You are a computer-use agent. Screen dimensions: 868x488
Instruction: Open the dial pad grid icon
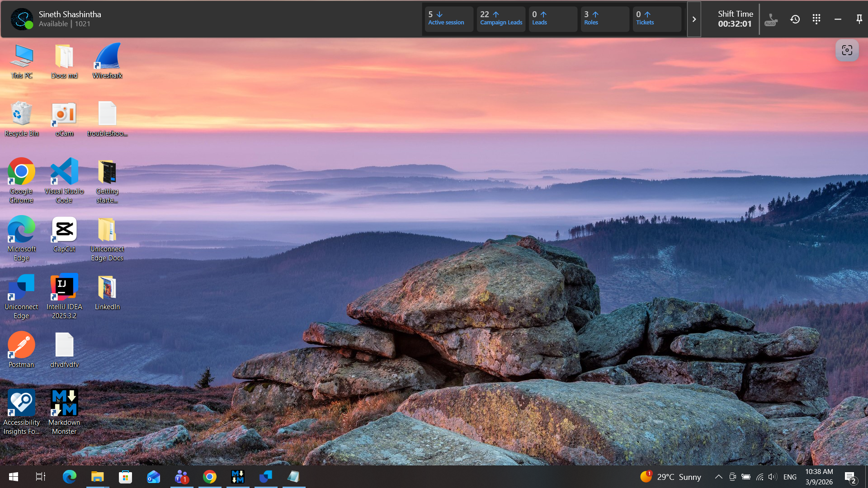click(x=816, y=19)
